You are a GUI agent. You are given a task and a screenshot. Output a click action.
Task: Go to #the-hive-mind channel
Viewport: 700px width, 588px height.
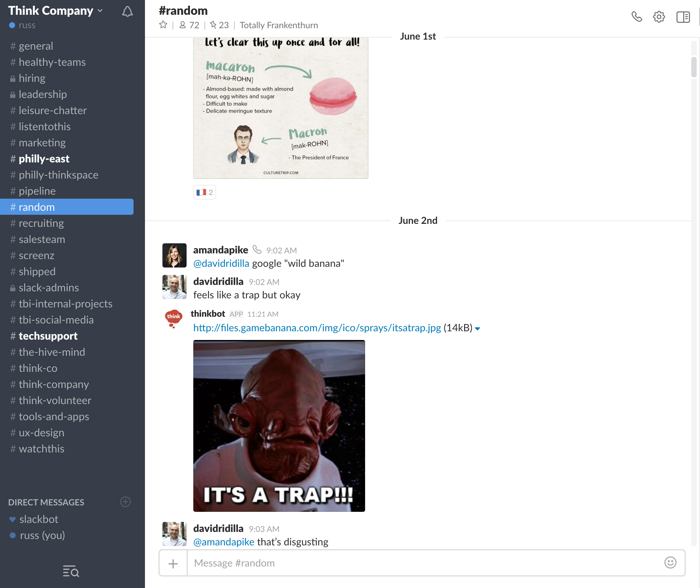coord(67,352)
